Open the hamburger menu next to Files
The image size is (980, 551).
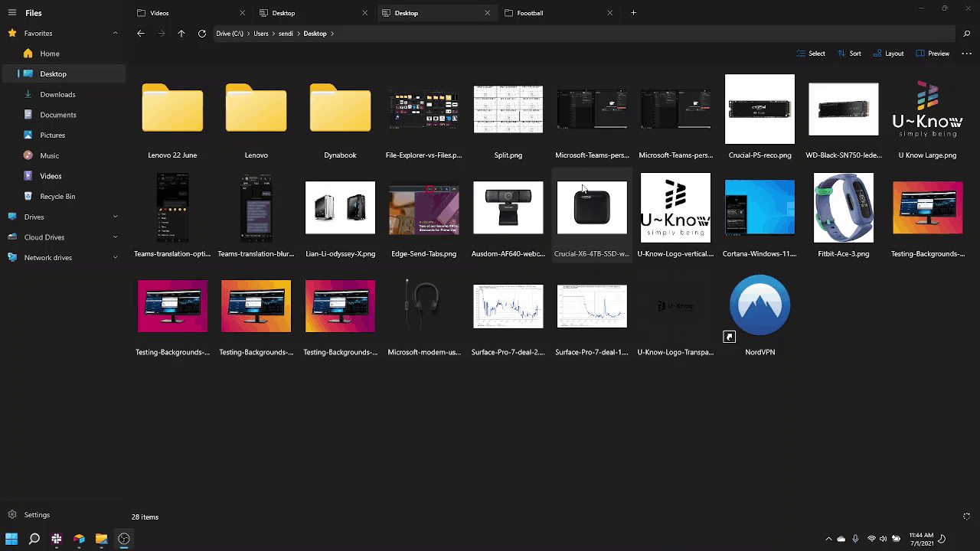(11, 13)
